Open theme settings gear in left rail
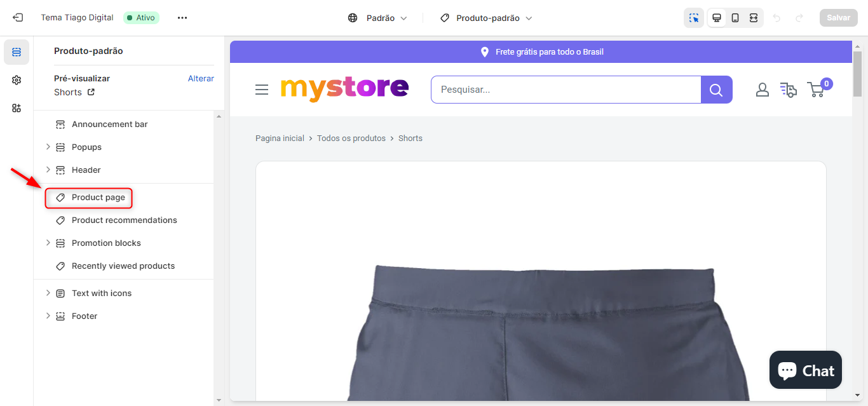 coord(17,80)
